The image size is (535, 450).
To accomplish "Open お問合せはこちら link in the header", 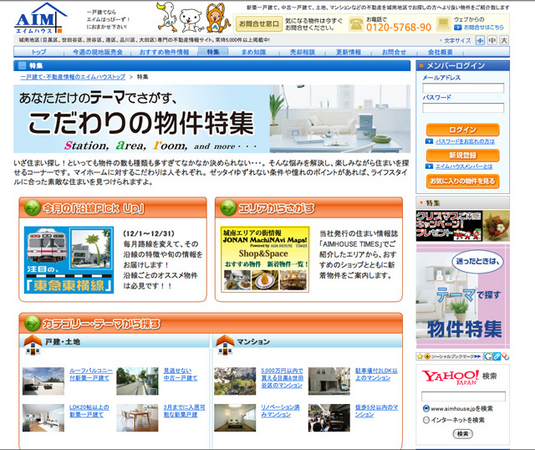I will (484, 27).
